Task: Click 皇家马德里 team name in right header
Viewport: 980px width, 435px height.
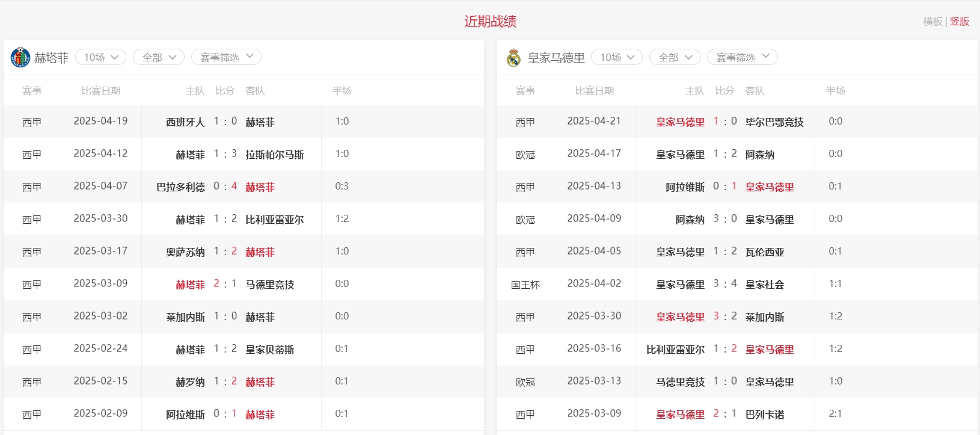Action: point(556,58)
